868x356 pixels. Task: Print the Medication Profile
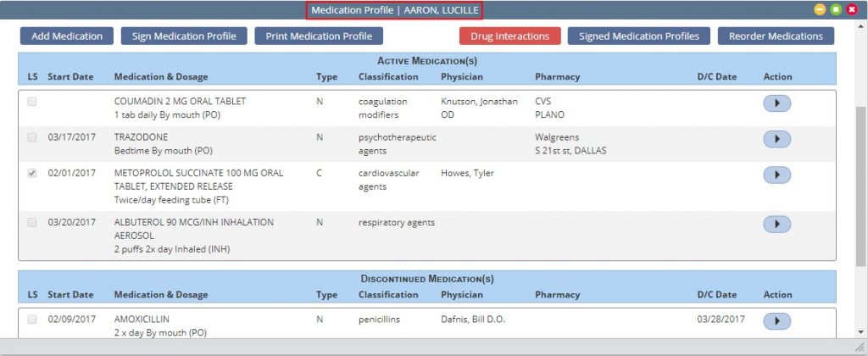[x=319, y=36]
